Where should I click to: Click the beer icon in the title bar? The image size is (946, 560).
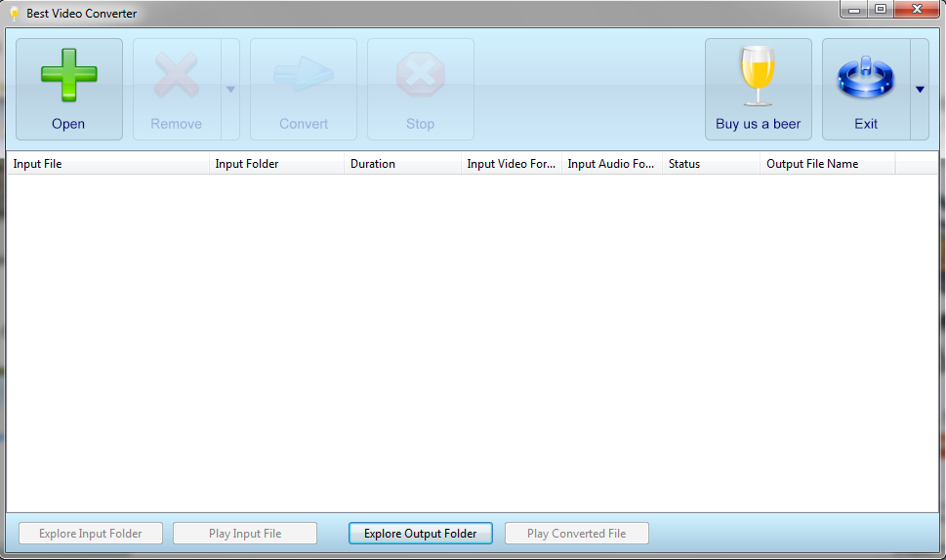coord(14,14)
